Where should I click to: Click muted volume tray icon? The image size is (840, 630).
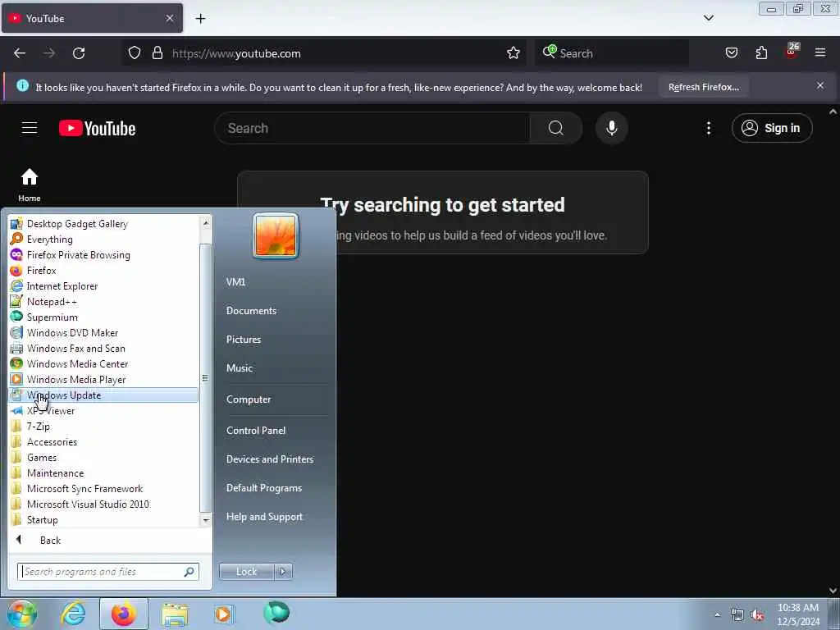click(757, 614)
